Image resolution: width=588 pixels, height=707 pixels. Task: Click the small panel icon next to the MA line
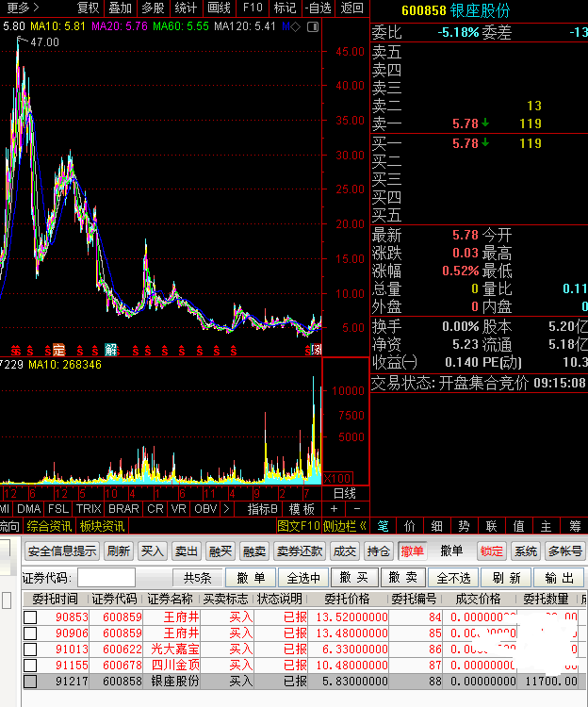click(313, 27)
